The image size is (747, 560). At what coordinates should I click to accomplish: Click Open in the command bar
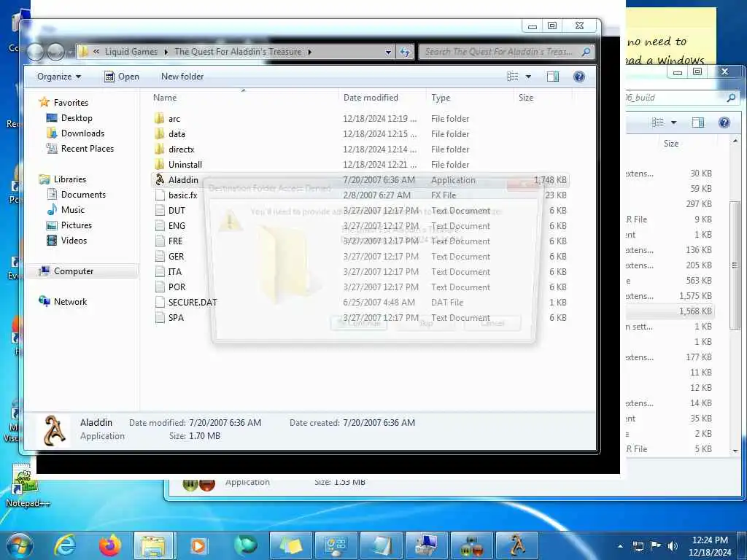(x=122, y=76)
